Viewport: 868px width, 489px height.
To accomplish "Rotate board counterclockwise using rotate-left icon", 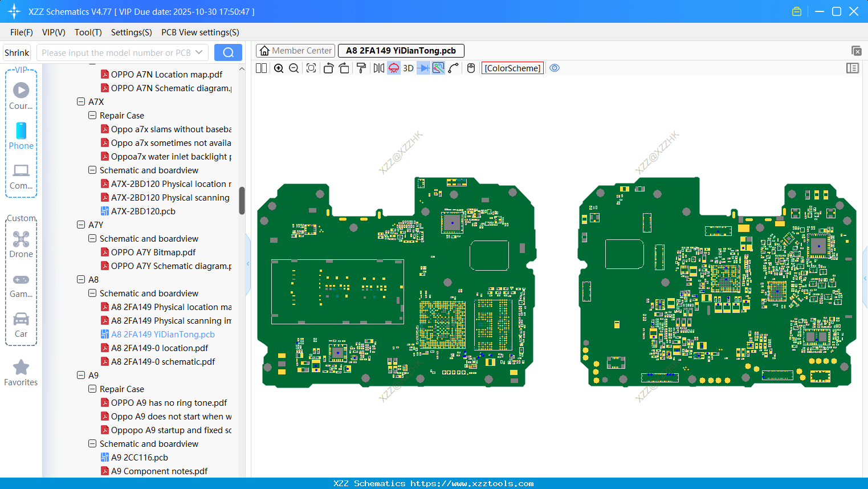I will pyautogui.click(x=328, y=68).
